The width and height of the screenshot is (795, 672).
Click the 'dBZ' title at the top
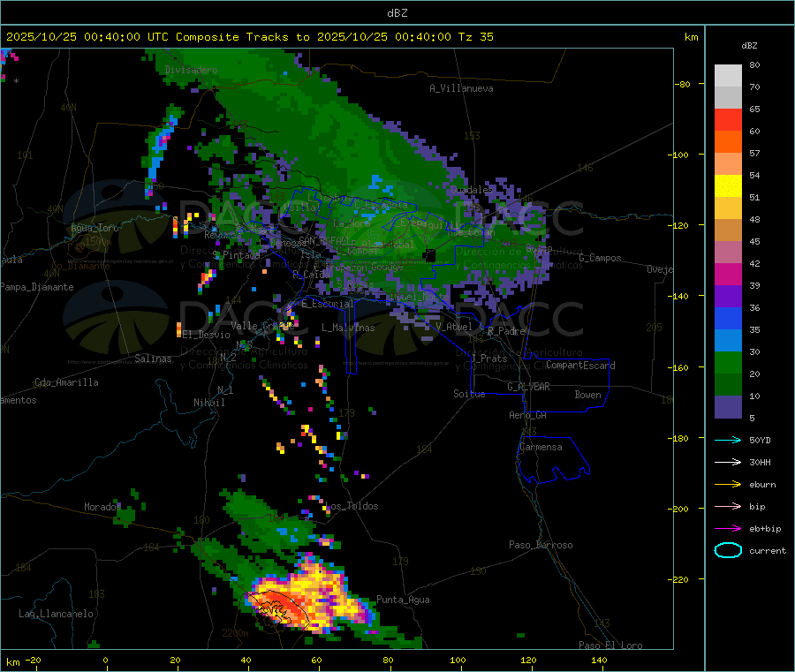397,13
